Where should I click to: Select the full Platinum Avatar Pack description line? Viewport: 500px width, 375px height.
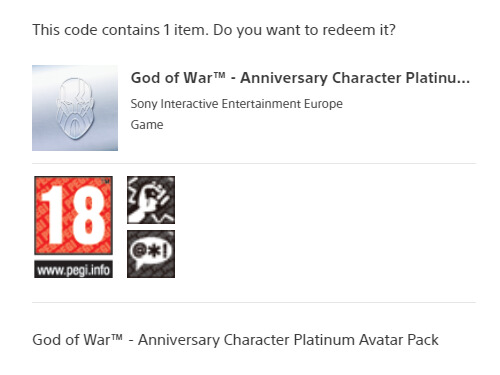tap(235, 340)
